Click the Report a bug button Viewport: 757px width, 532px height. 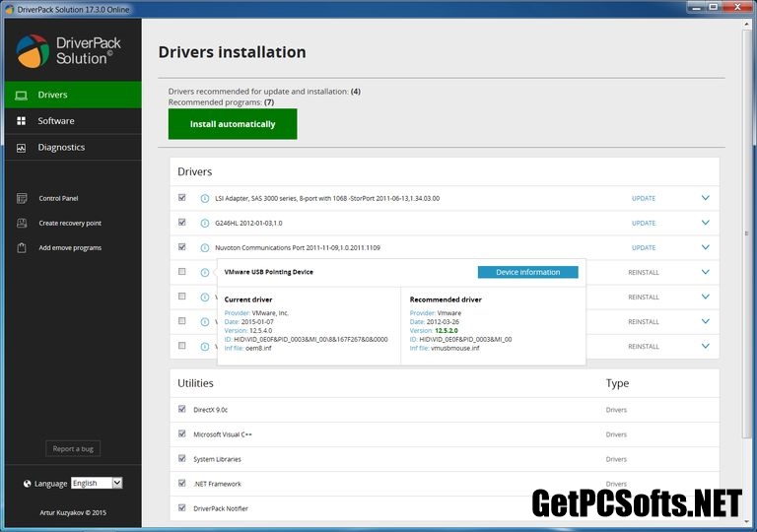pos(73,448)
